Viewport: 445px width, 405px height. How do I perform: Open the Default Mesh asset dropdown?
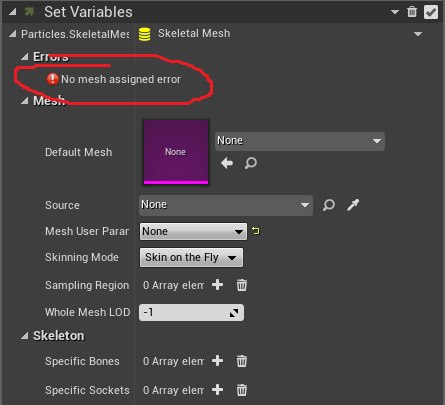tap(300, 141)
